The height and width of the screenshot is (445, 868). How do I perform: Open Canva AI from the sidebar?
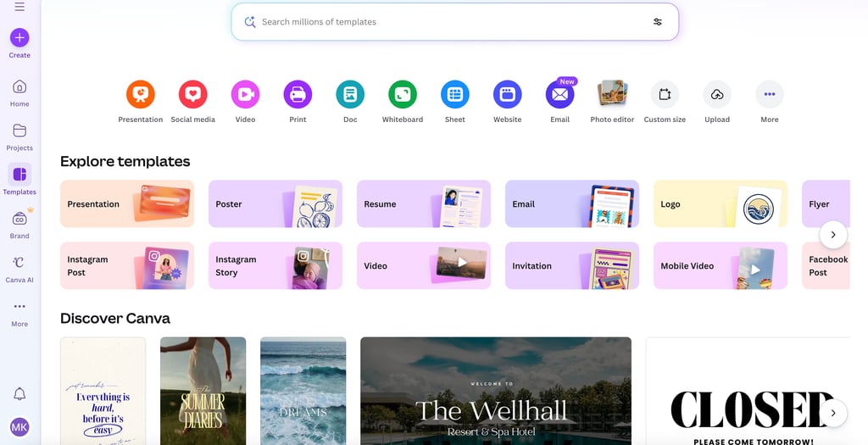tap(19, 270)
